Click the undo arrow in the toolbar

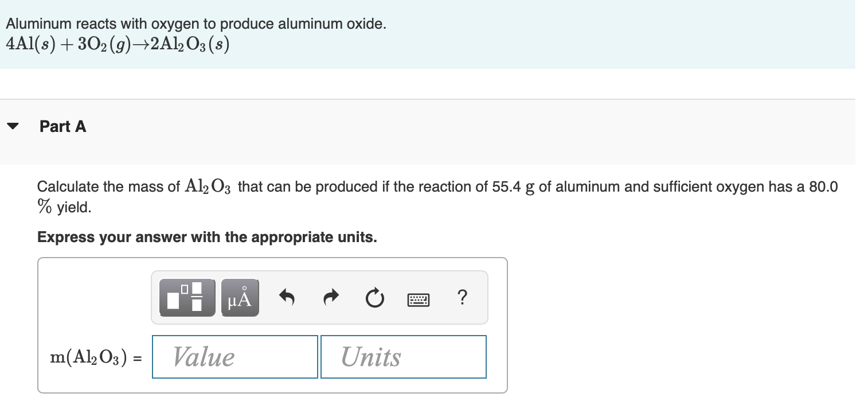(x=287, y=297)
